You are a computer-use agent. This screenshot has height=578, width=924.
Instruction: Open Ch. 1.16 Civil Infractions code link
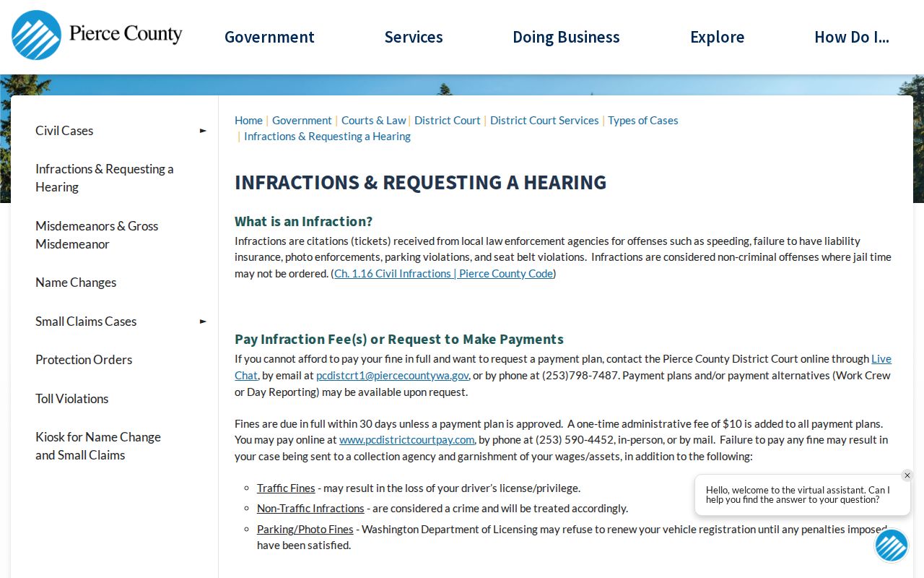pos(443,274)
